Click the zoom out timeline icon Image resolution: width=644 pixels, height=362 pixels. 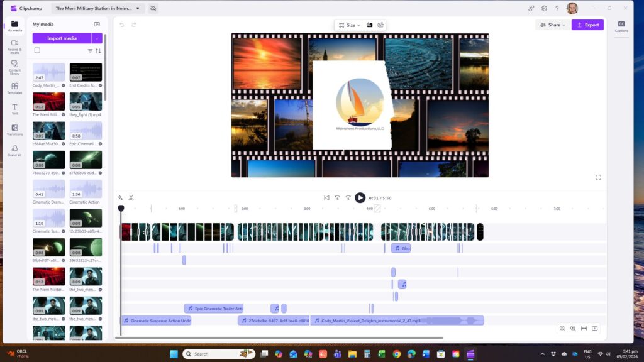tap(562, 328)
